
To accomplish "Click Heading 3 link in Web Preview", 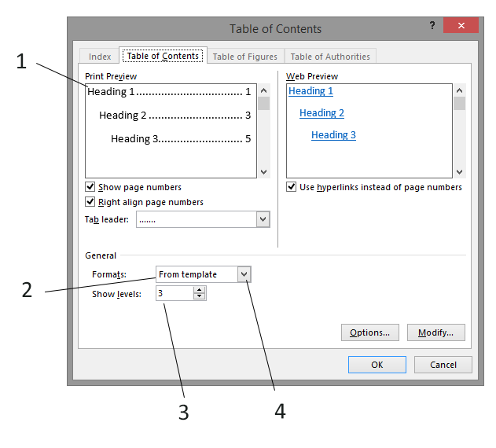I will 333,135.
